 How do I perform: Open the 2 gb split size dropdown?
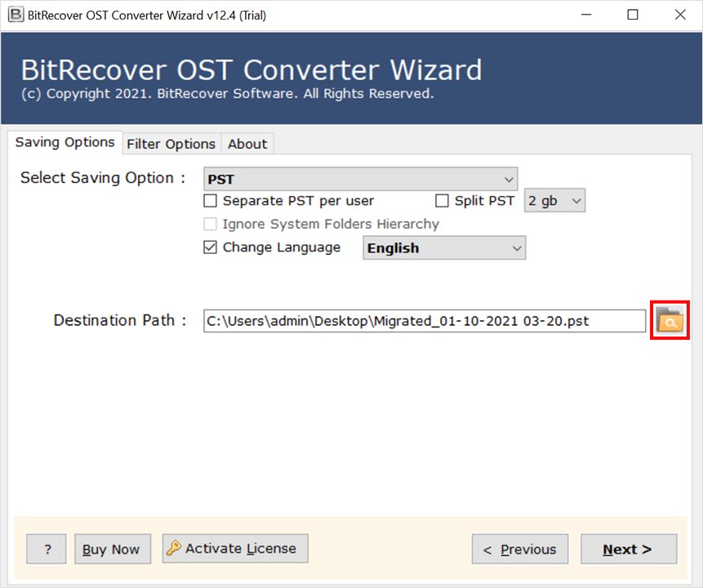pos(554,200)
